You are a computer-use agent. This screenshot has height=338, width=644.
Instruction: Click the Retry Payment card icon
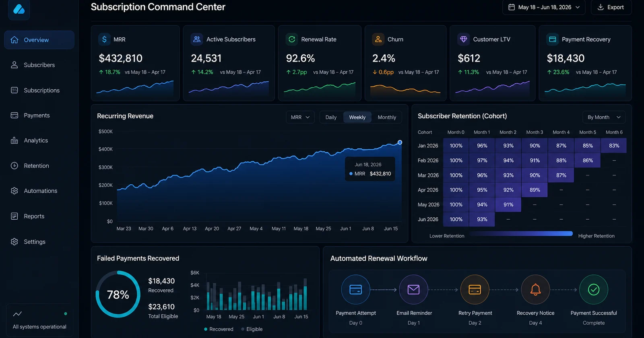475,289
